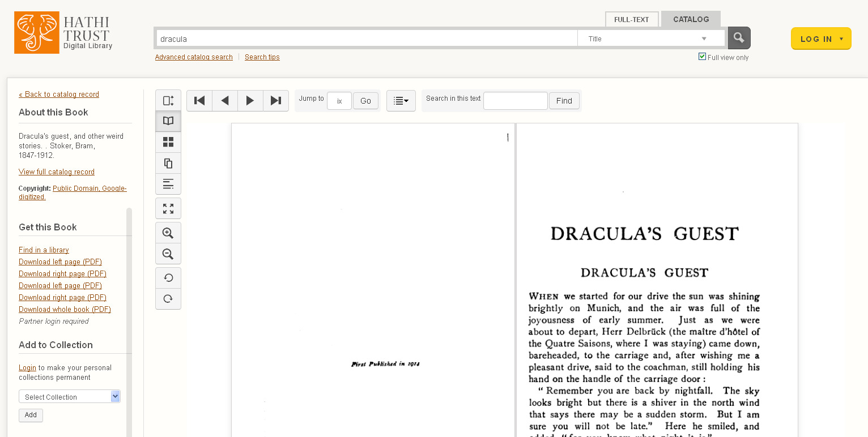Select the thumbnail grid view icon
Viewport: 868px width, 437px height.
click(x=168, y=142)
